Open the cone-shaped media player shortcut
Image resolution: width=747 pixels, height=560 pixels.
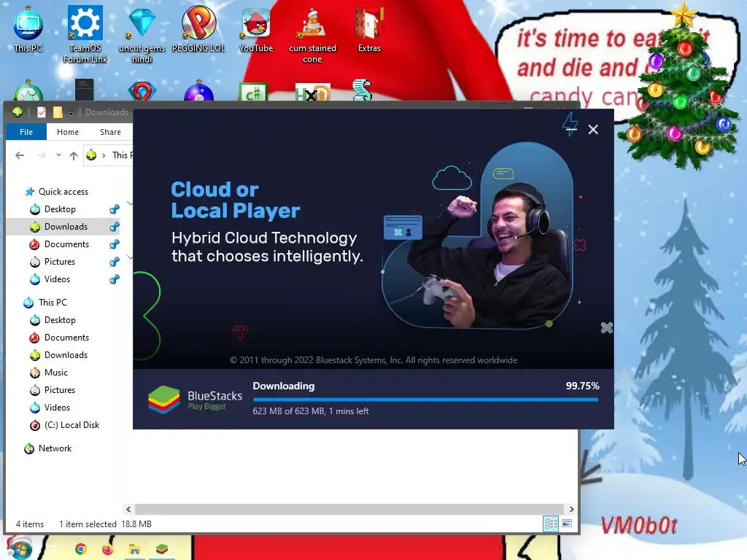click(x=312, y=34)
